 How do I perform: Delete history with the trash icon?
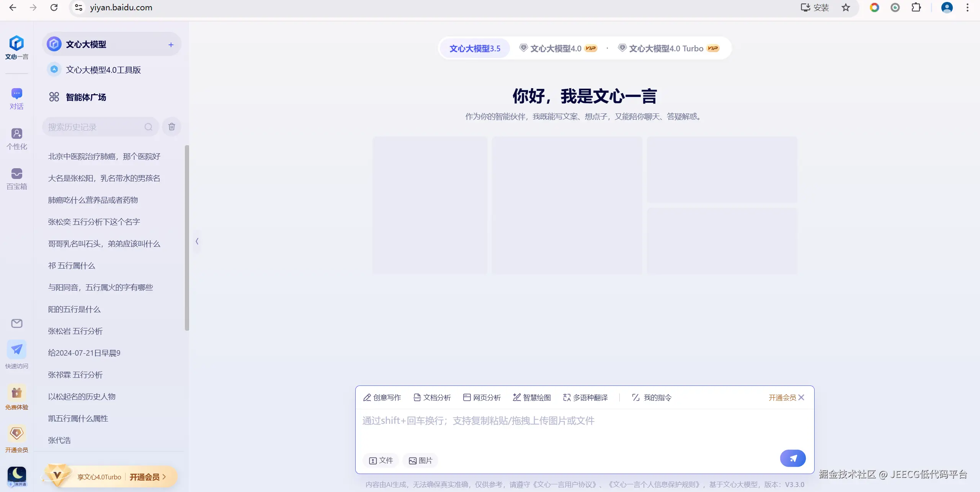[171, 126]
